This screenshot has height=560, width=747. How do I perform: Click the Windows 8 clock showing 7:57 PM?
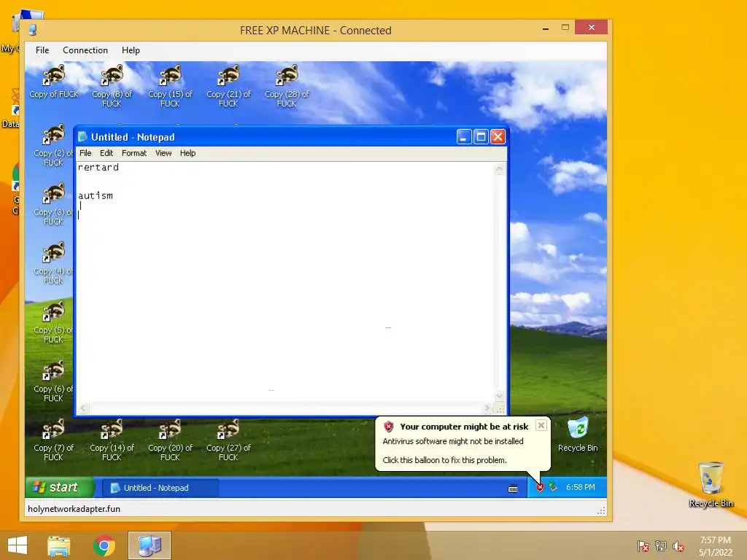(x=715, y=540)
